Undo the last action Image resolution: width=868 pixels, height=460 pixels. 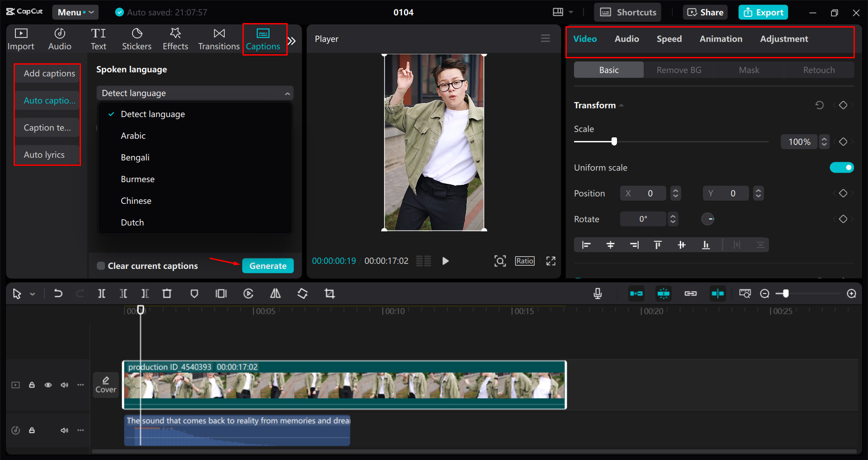[x=58, y=293]
